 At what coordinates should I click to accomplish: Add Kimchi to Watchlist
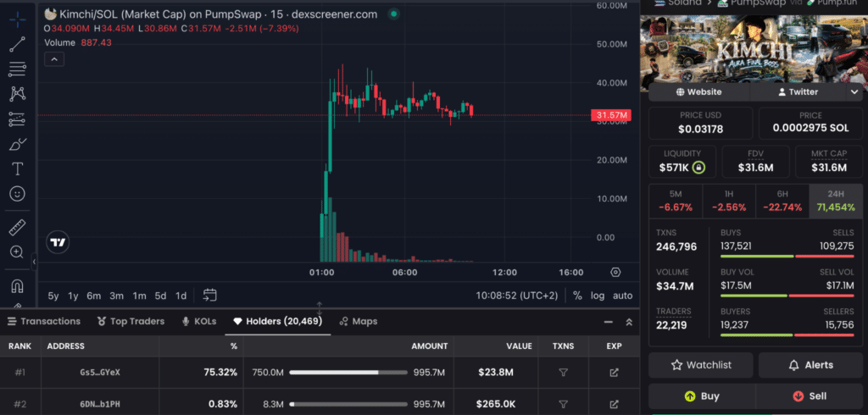click(x=701, y=365)
